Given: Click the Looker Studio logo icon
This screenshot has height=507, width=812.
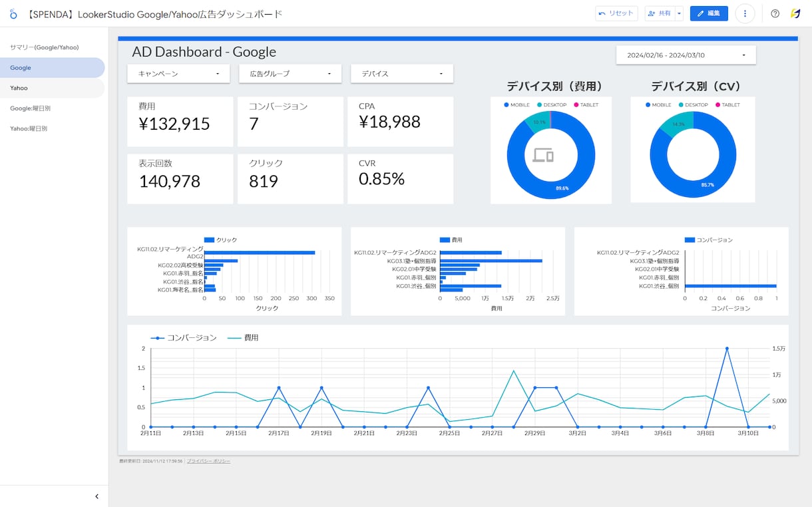Looking at the screenshot, I should coord(13,13).
